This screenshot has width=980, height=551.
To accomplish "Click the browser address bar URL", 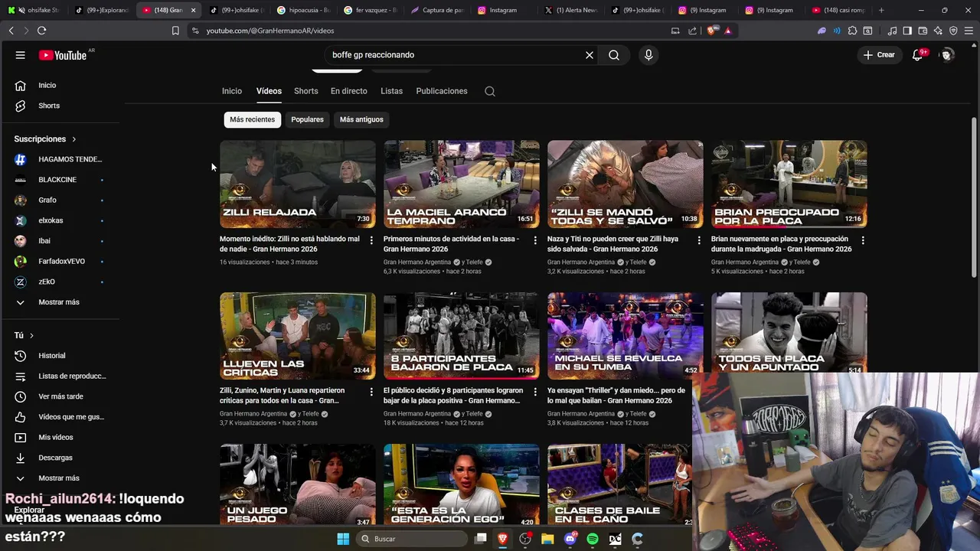I will [270, 31].
